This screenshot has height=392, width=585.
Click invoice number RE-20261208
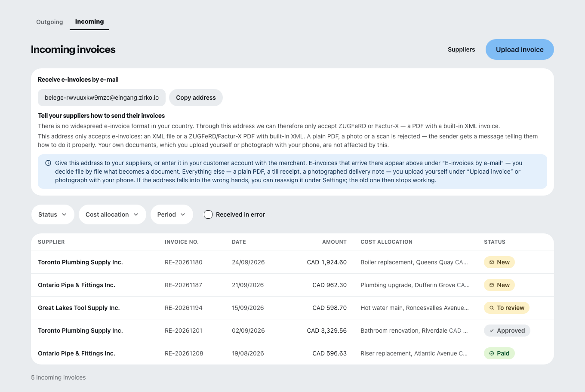click(184, 353)
